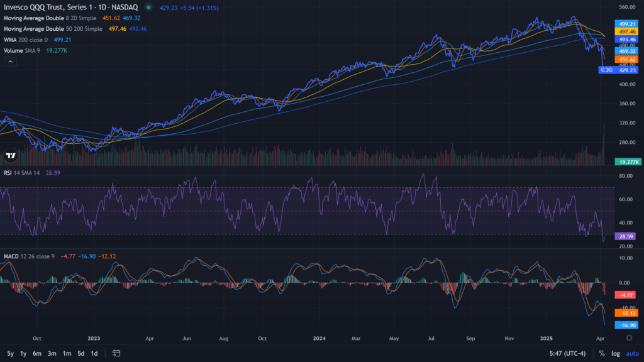Click the TradingView logo
644x362 pixels.
pos(11,156)
